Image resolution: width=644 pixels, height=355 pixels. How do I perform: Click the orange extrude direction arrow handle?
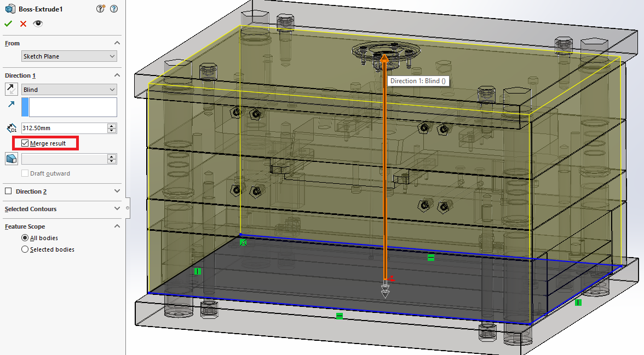tap(385, 58)
